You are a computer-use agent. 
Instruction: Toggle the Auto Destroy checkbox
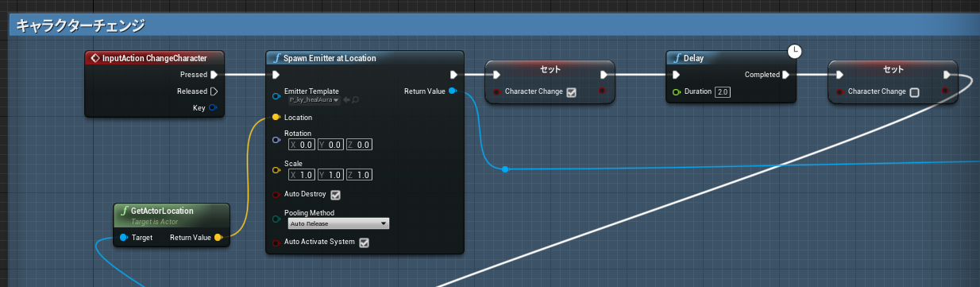pos(335,195)
